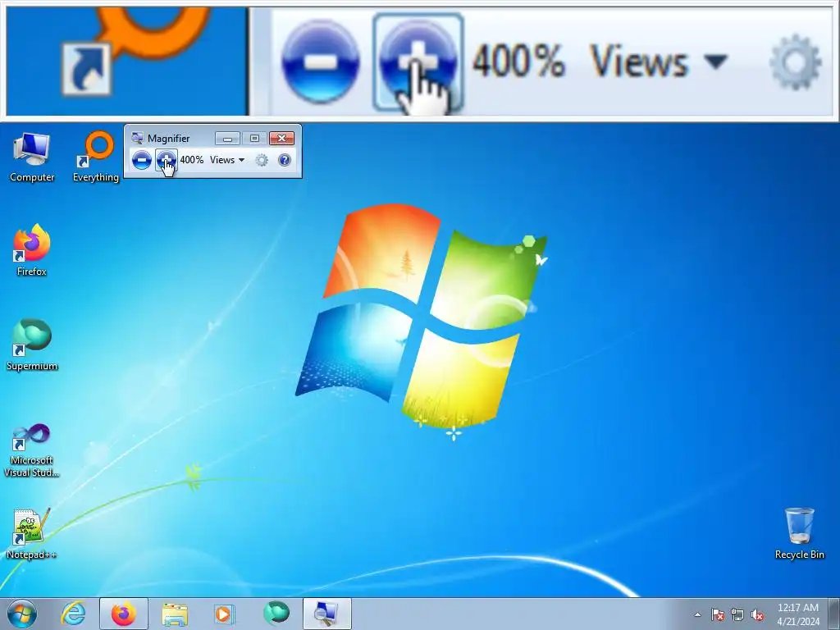Screen dimensions: 840x630
Task: Select the Everything shortcut on desktop
Action: [x=96, y=157]
